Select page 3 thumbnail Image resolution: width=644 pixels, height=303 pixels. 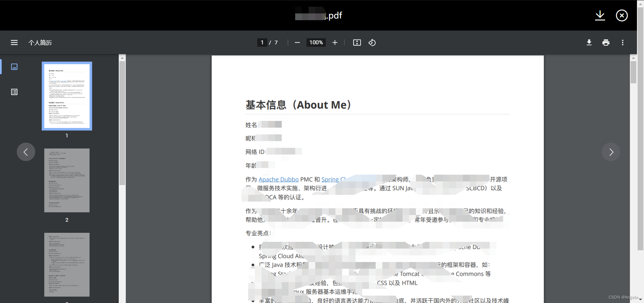click(x=67, y=265)
